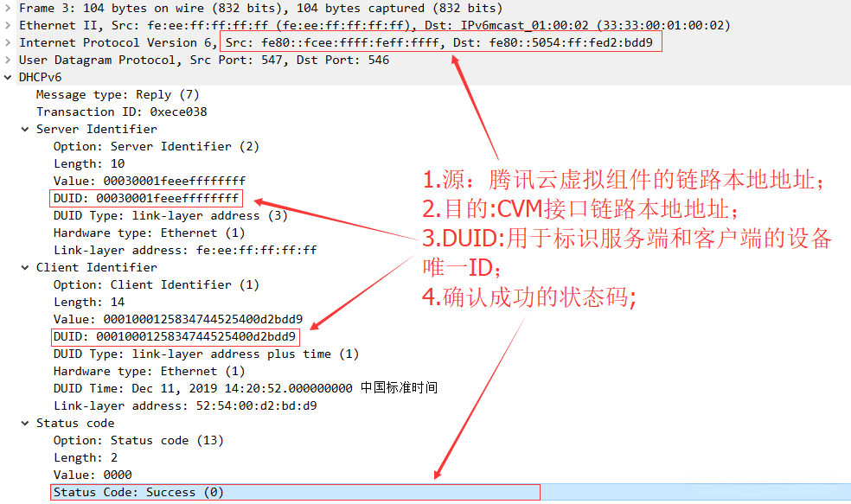Viewport: 851px width, 504px height.
Task: Expand the Frame 3 row
Action: coord(8,8)
